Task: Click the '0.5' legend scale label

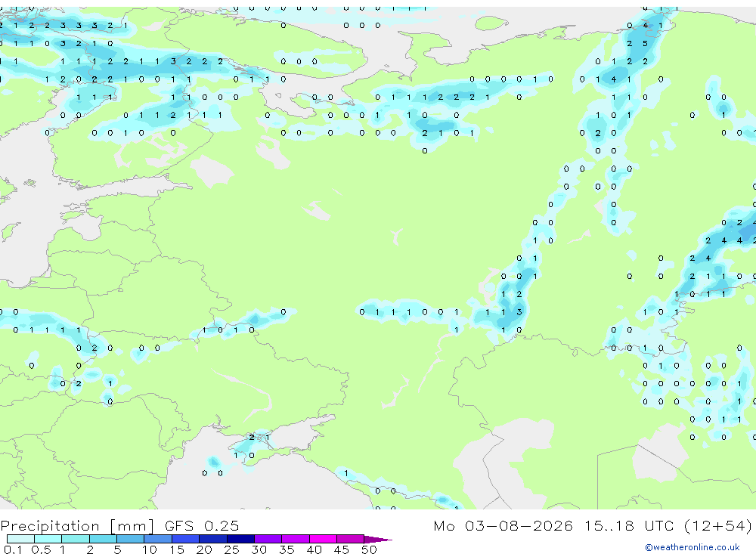Action: (41, 549)
